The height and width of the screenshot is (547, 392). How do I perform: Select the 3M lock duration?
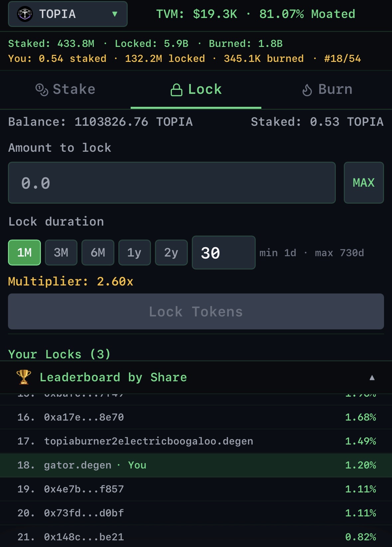[61, 253]
